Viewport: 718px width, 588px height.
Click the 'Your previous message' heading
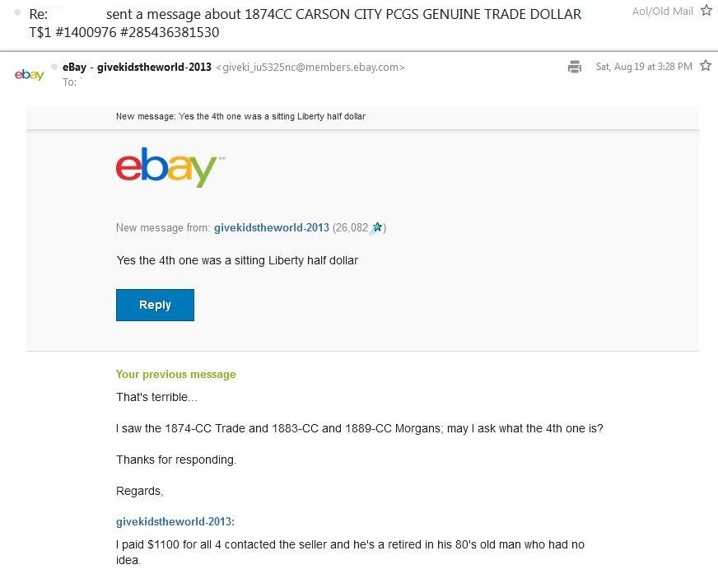click(175, 374)
